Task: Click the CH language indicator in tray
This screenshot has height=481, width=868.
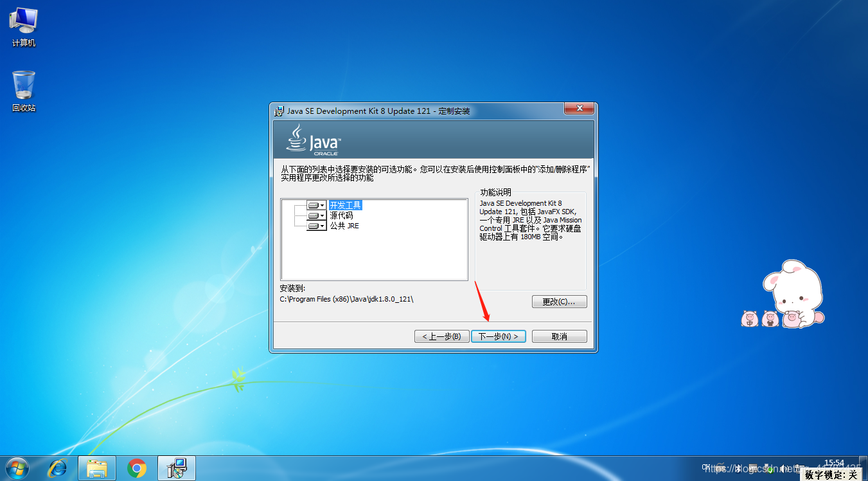Action: point(706,467)
